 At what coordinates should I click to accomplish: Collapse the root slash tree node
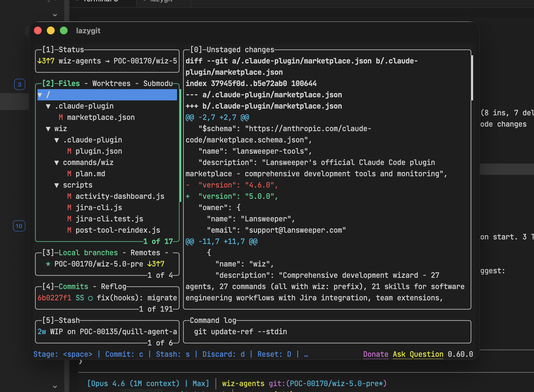pyautogui.click(x=40, y=95)
